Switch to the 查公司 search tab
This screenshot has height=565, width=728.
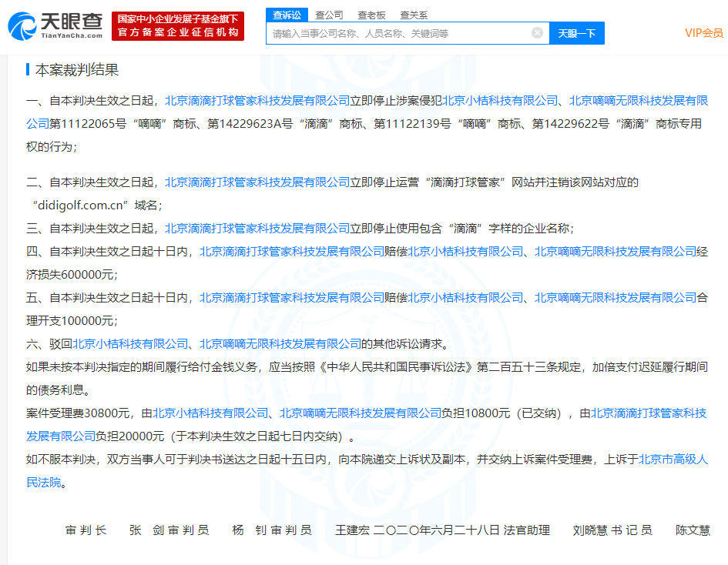[x=329, y=15]
